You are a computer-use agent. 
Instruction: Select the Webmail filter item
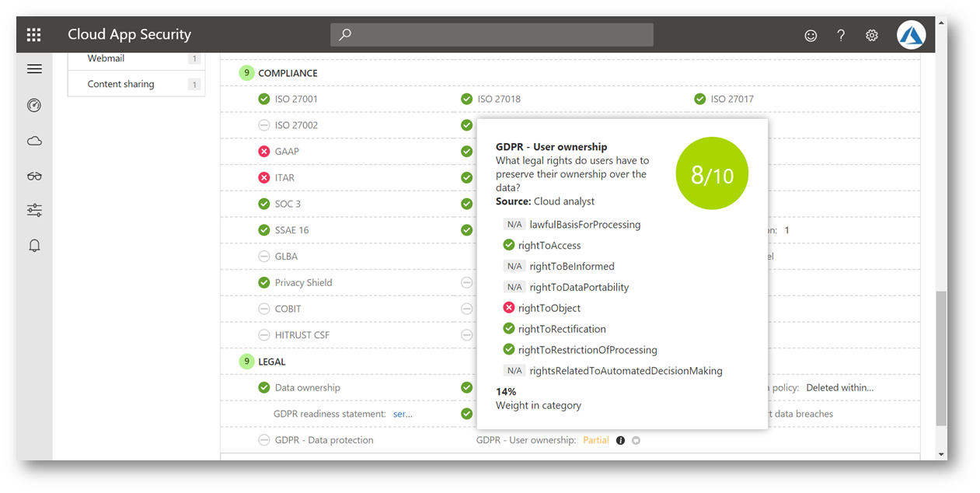point(136,59)
